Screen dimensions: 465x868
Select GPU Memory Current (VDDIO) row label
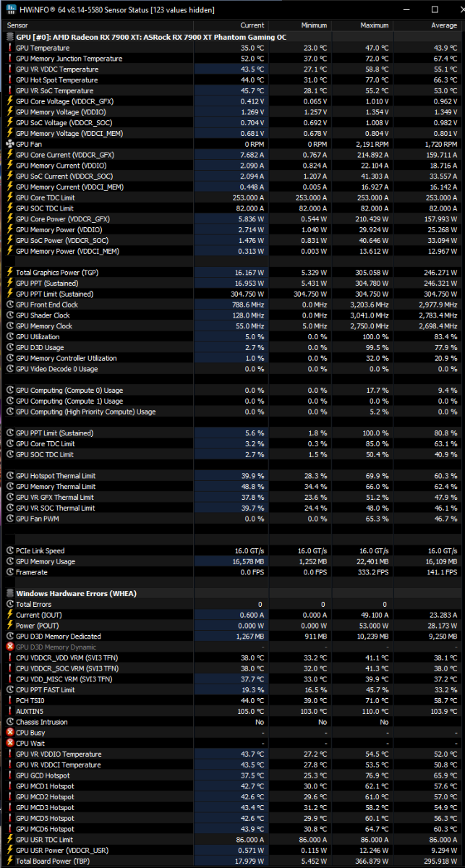60,166
